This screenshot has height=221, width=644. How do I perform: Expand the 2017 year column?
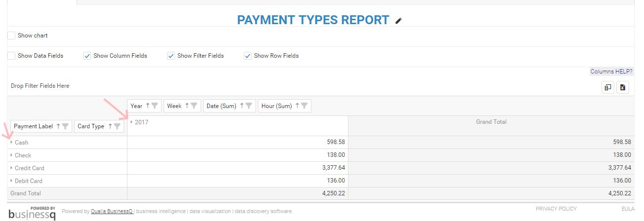pos(131,122)
